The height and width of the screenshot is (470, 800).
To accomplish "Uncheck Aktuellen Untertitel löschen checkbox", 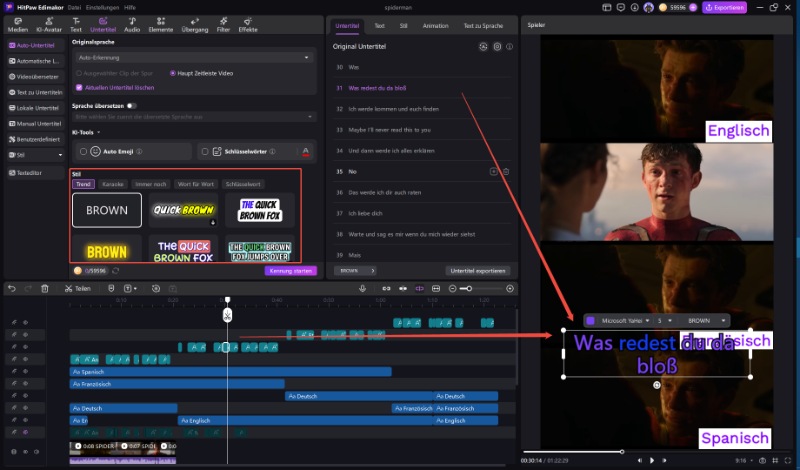I will pos(79,87).
